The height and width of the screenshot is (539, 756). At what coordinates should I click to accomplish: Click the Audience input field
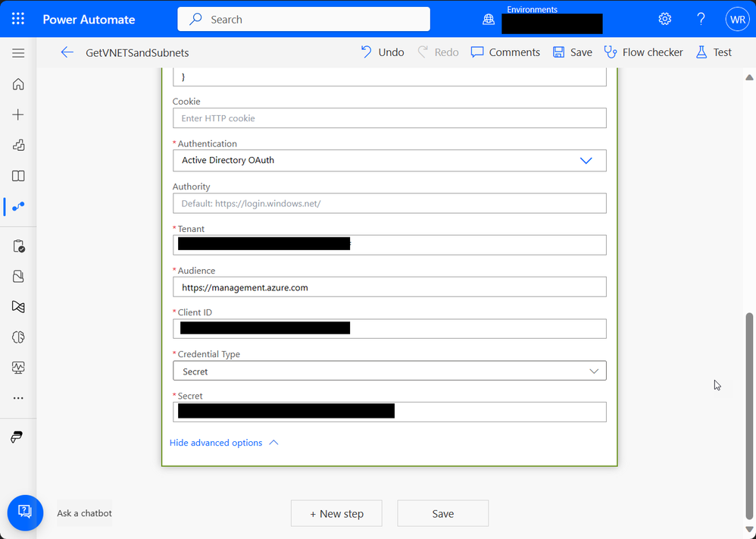point(389,287)
